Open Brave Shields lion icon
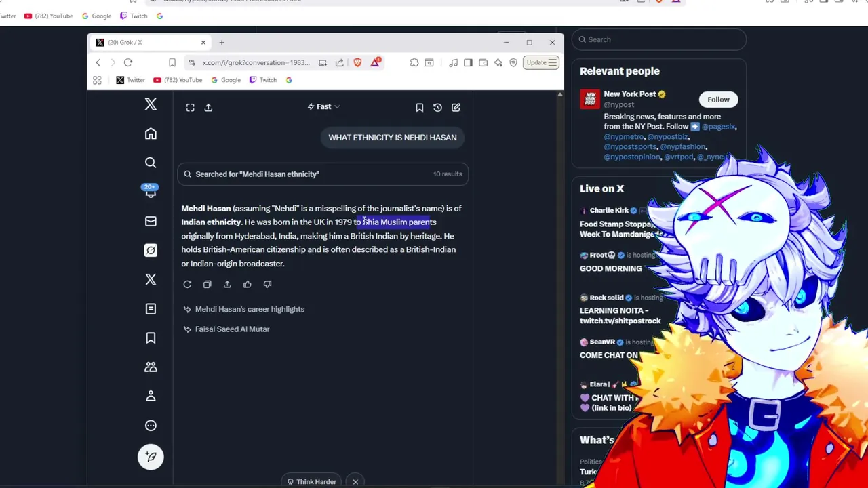868x488 pixels. click(357, 62)
